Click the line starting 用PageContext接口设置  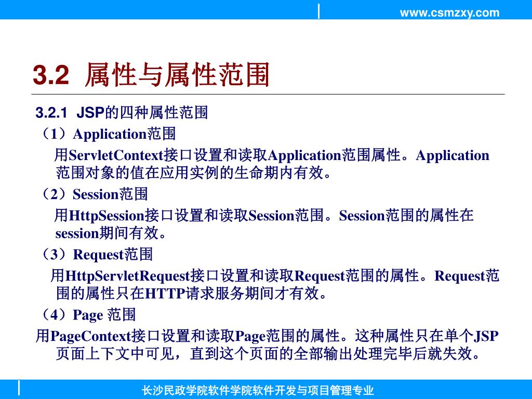(x=267, y=336)
